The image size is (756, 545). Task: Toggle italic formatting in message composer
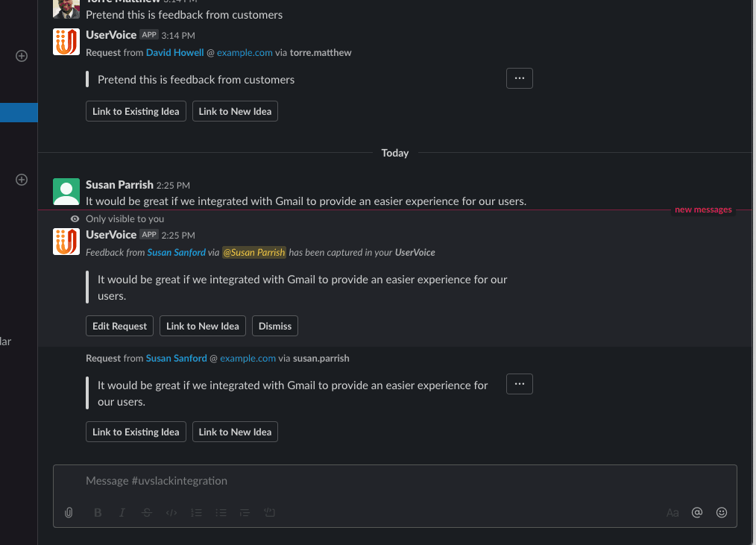point(122,512)
